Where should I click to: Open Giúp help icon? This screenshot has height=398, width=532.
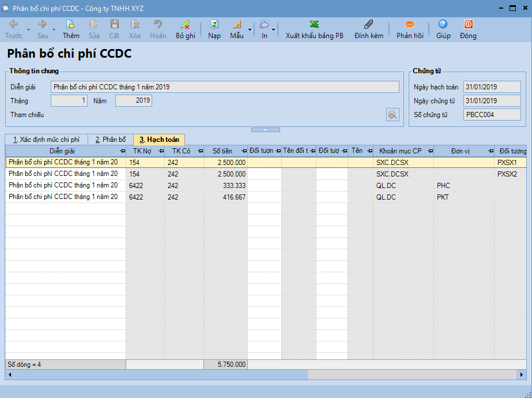click(x=443, y=25)
